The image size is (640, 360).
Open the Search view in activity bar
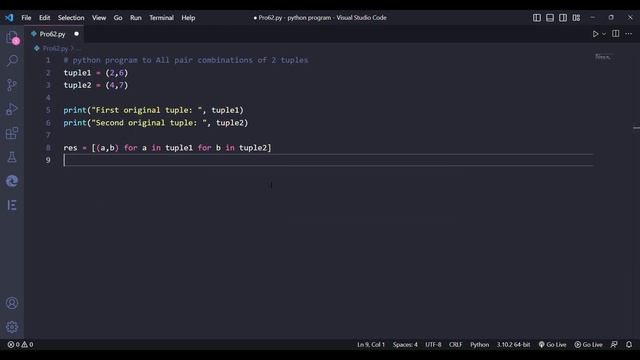pyautogui.click(x=12, y=60)
